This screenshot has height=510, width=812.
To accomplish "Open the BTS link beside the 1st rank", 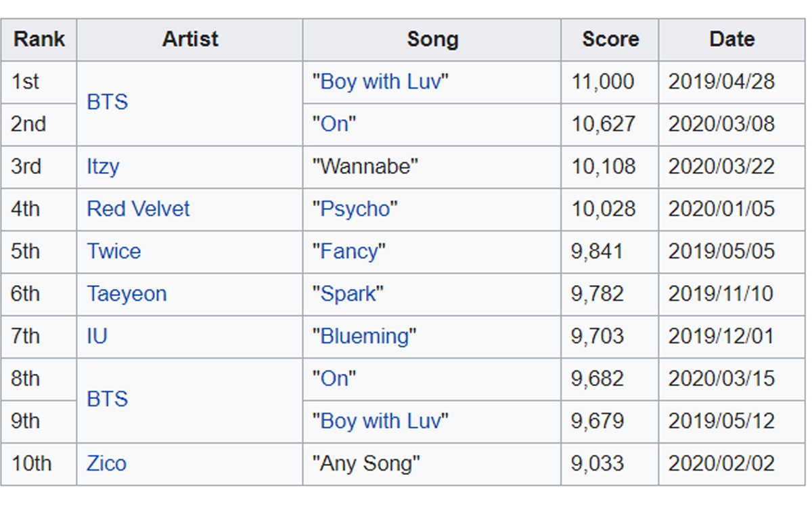I will tap(107, 103).
